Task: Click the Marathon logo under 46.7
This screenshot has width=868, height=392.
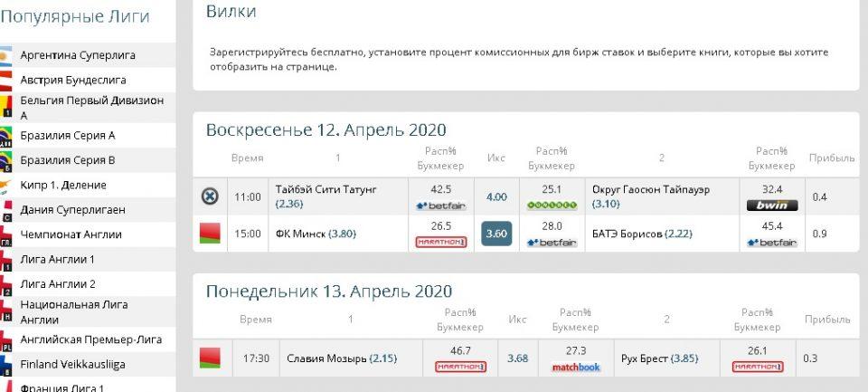Action: point(460,368)
